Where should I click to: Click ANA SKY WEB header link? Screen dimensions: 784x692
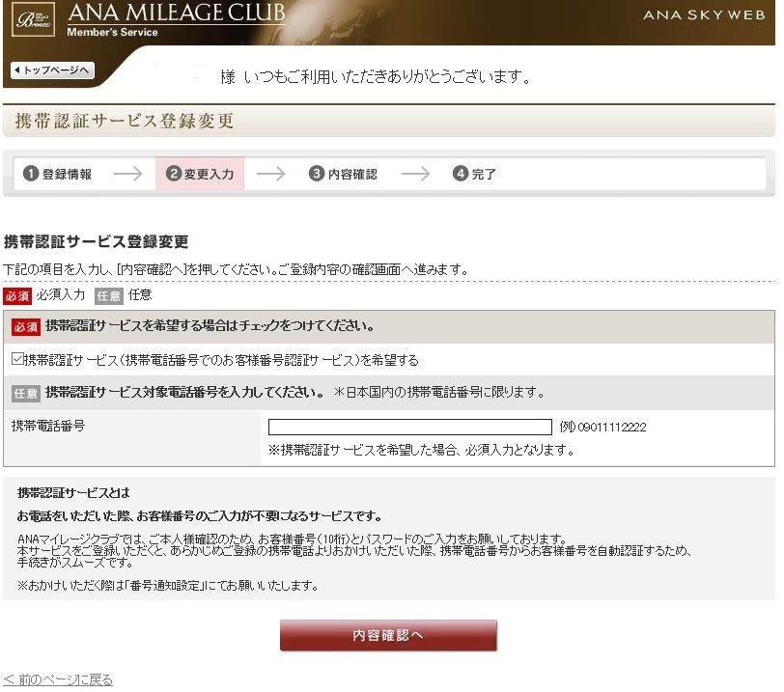[704, 15]
